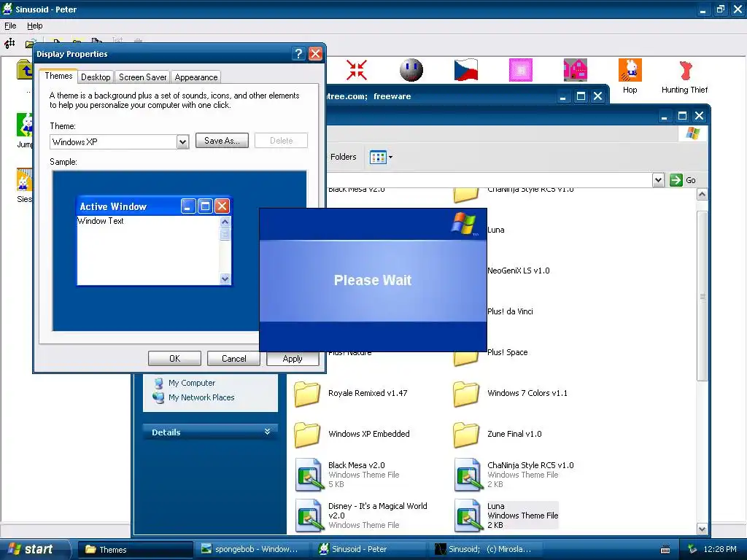Click sample window scroll down arrow
The width and height of the screenshot is (747, 560).
pyautogui.click(x=225, y=279)
